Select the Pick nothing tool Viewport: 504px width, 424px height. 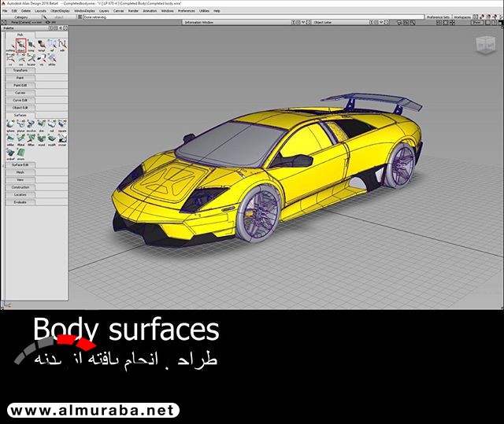click(x=10, y=45)
